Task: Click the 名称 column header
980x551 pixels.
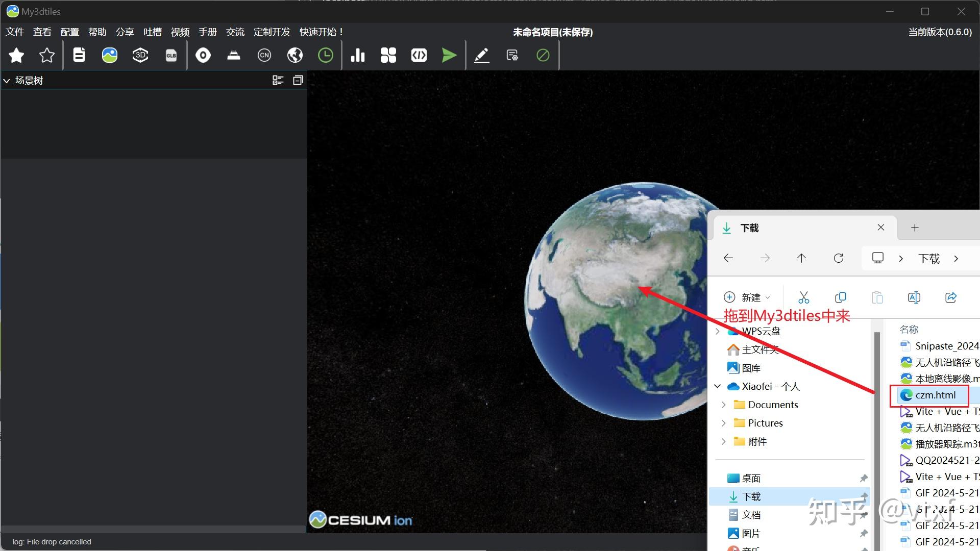Action: point(909,329)
